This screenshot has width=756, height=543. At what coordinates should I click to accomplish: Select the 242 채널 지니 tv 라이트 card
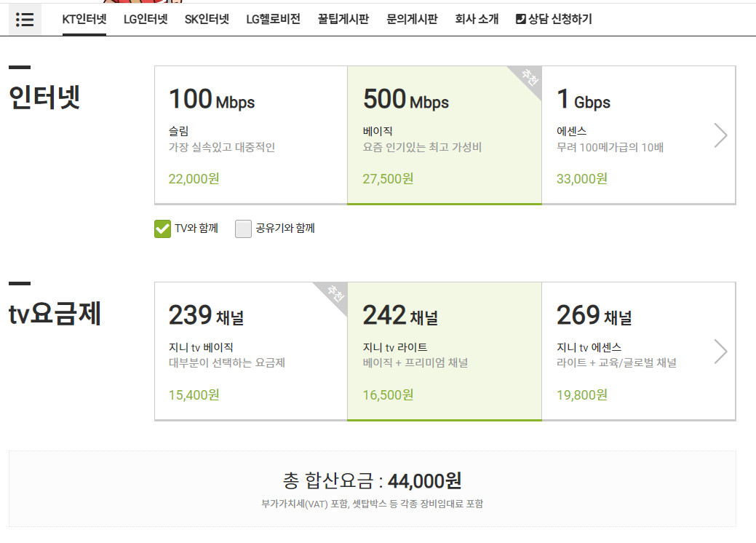click(x=445, y=351)
